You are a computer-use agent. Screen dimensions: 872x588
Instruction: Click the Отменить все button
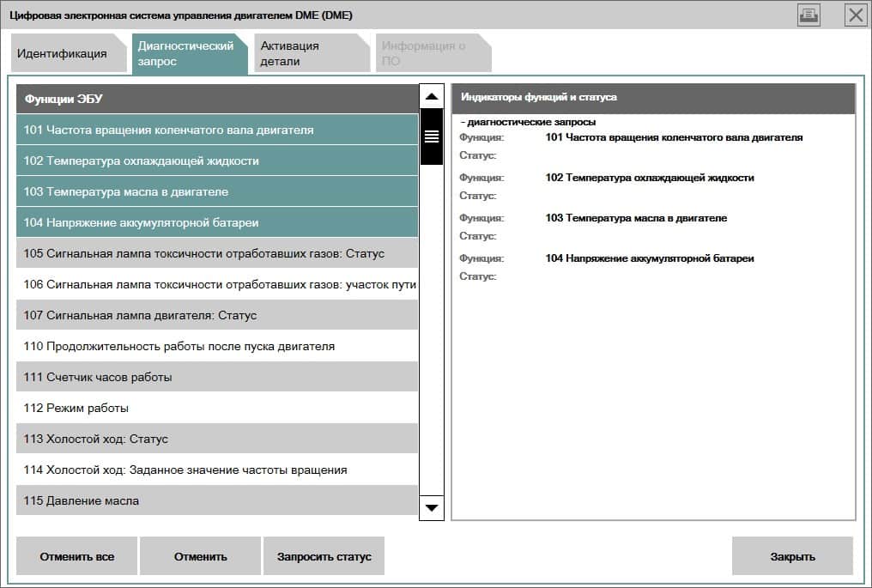[76, 556]
